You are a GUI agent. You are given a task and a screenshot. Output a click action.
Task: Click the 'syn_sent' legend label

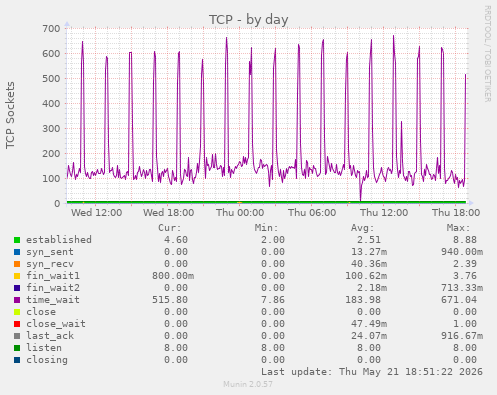[x=50, y=252]
